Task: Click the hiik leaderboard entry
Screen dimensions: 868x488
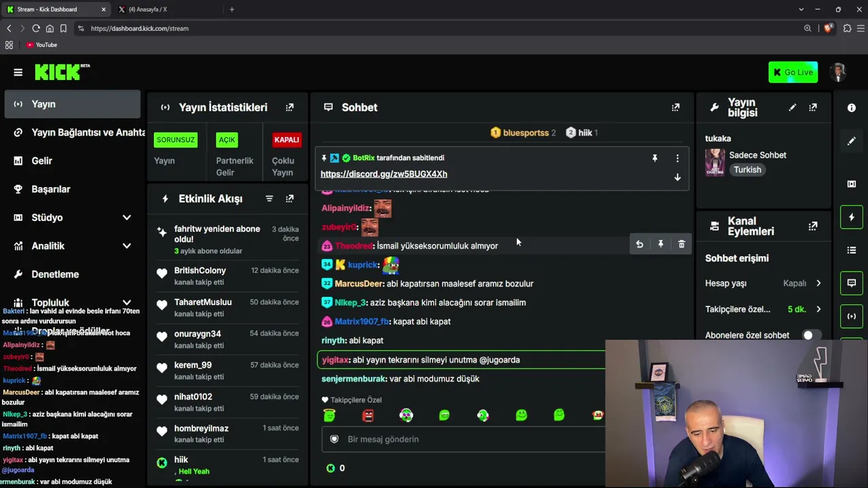Action: coord(582,133)
